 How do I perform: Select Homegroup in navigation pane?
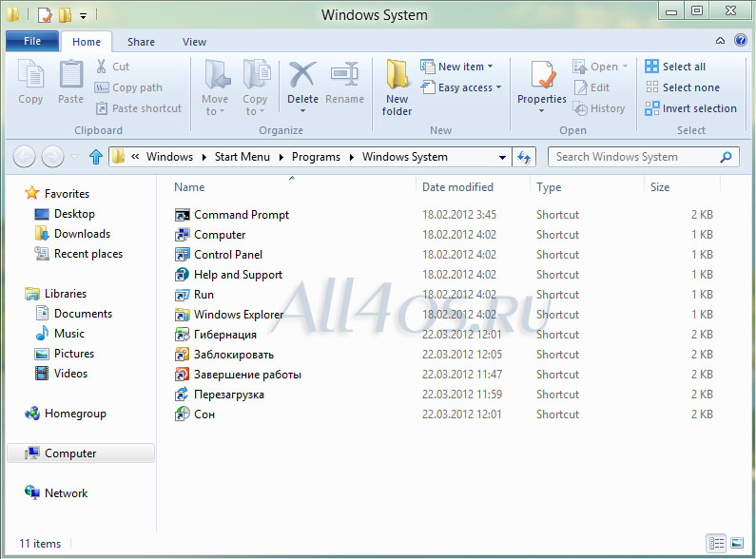pyautogui.click(x=66, y=414)
